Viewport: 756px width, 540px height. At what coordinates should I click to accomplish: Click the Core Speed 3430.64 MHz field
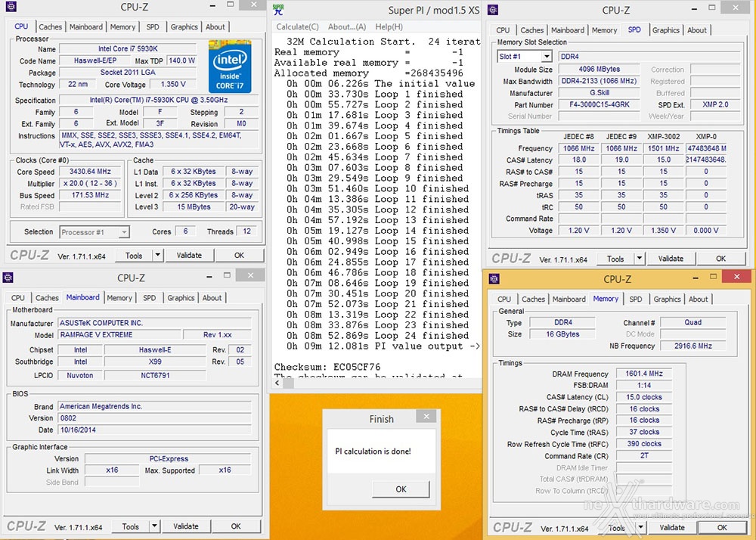tap(90, 172)
